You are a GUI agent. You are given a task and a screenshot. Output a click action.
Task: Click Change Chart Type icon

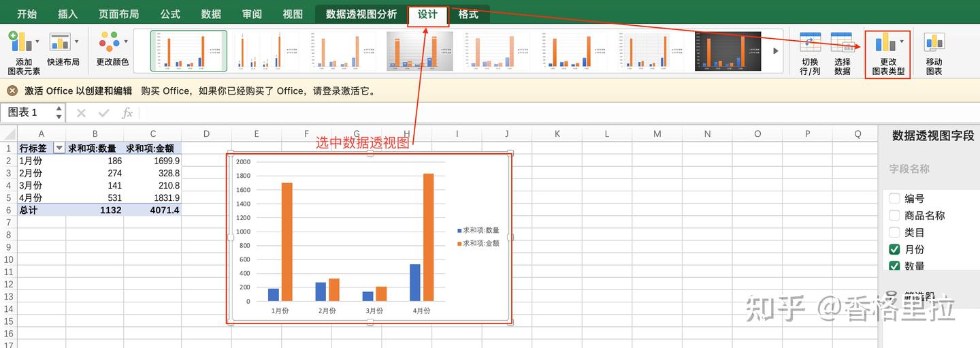point(885,42)
